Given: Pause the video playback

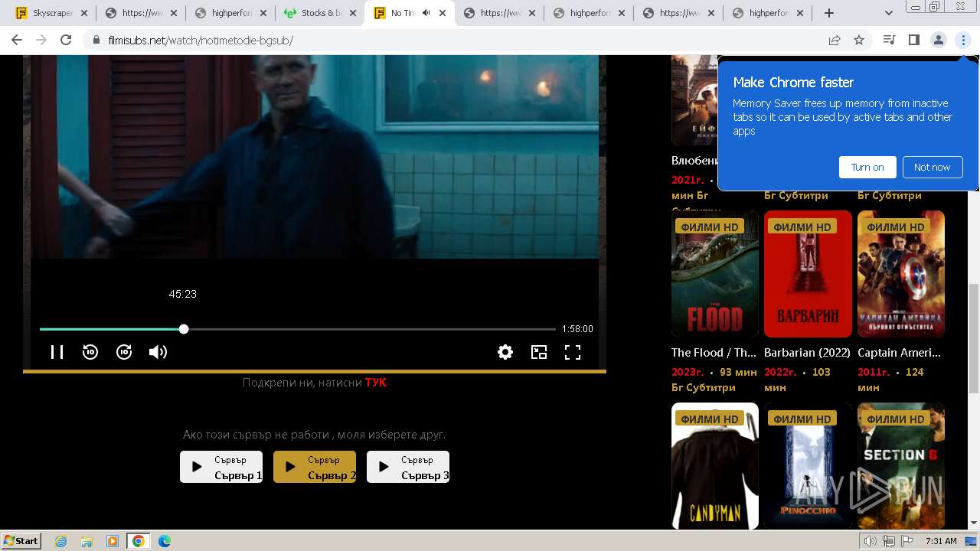Looking at the screenshot, I should click(x=57, y=352).
